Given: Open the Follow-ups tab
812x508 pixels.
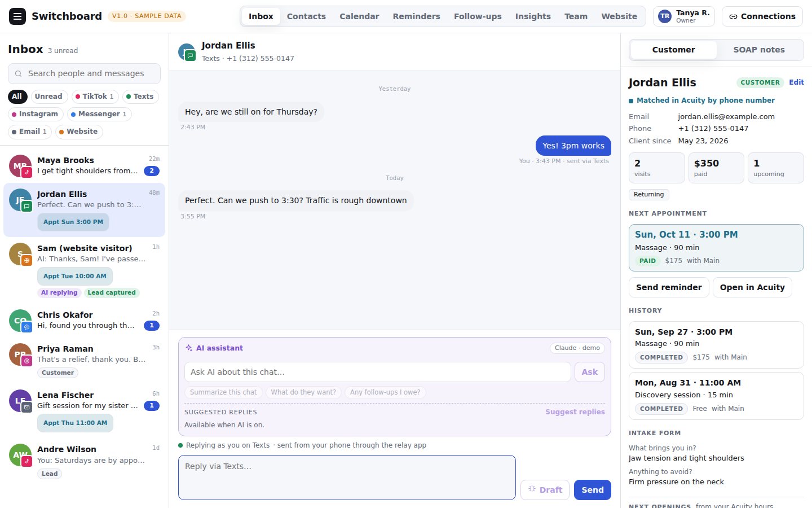Looking at the screenshot, I should click(478, 16).
